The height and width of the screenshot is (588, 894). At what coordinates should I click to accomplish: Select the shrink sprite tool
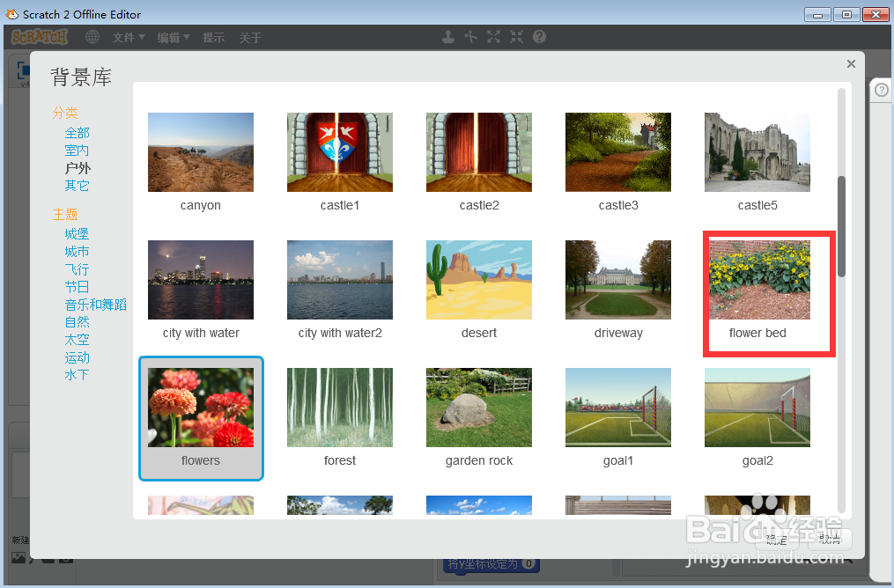(516, 37)
